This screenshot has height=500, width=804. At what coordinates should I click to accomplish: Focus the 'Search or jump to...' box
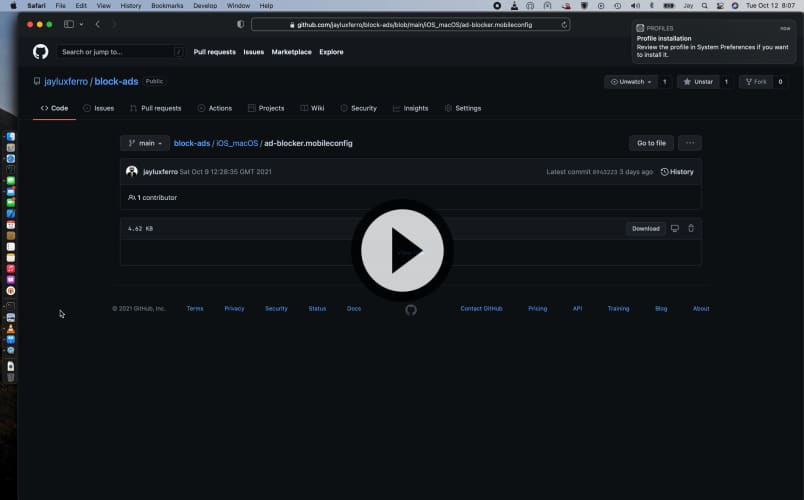(120, 52)
